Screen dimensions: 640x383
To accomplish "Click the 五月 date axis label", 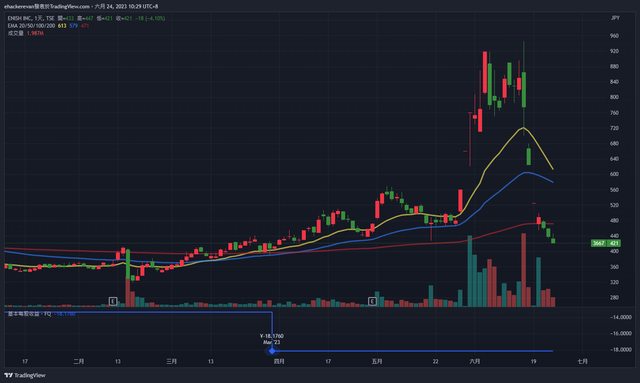I will 377,361.
